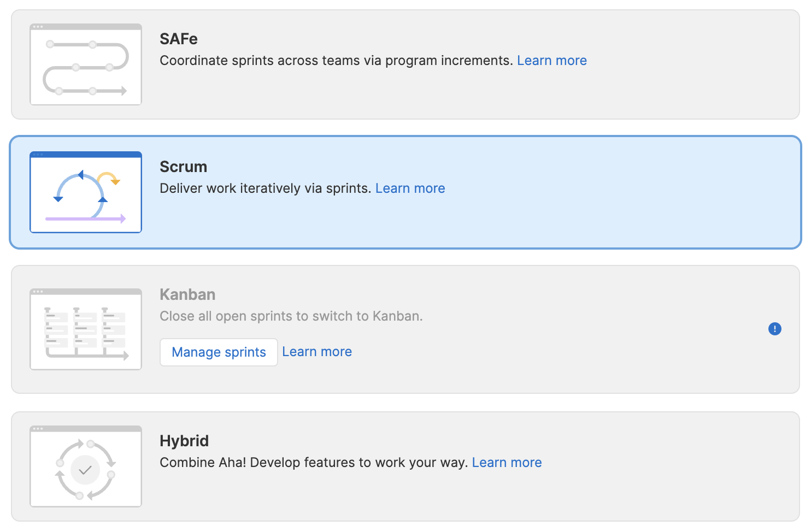
Task: Visit the Hybrid Learn more link
Action: tap(507, 463)
